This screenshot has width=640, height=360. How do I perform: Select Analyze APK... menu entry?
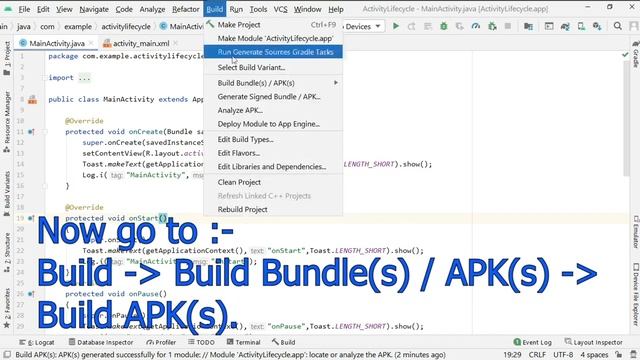click(x=273, y=110)
